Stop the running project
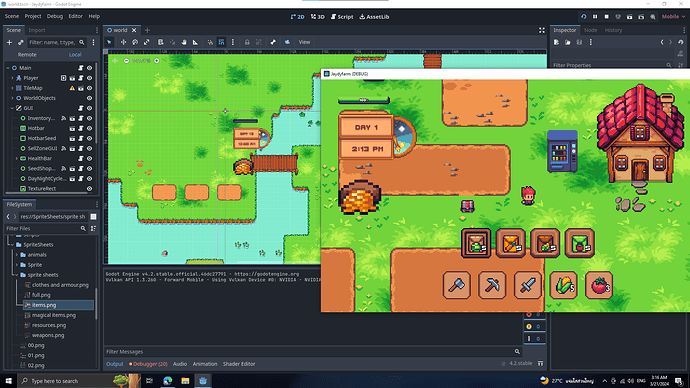 606,17
